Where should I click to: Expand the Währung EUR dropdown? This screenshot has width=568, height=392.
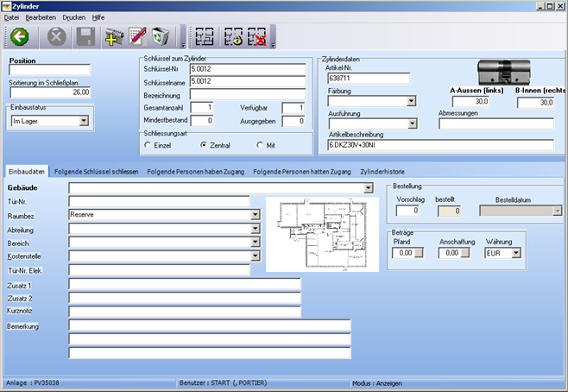tap(515, 253)
